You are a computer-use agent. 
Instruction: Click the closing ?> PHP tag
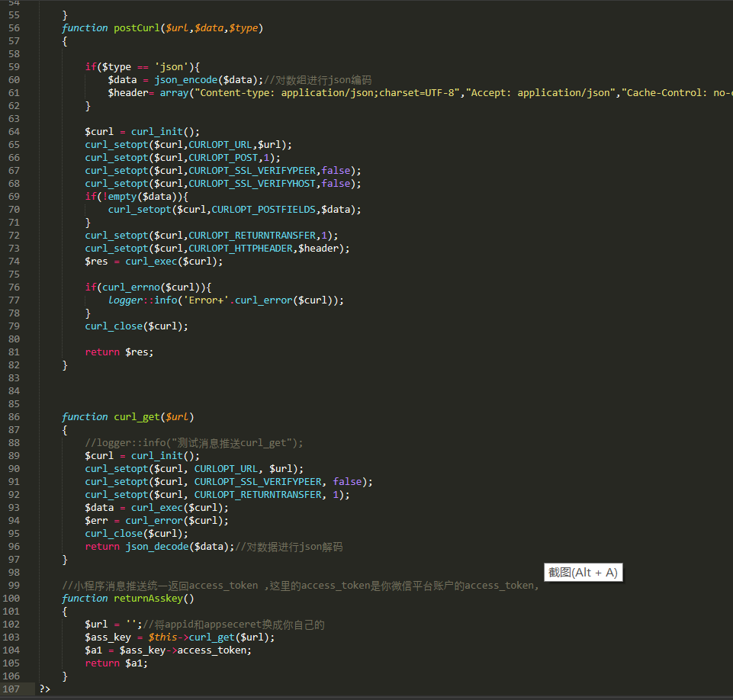click(45, 689)
